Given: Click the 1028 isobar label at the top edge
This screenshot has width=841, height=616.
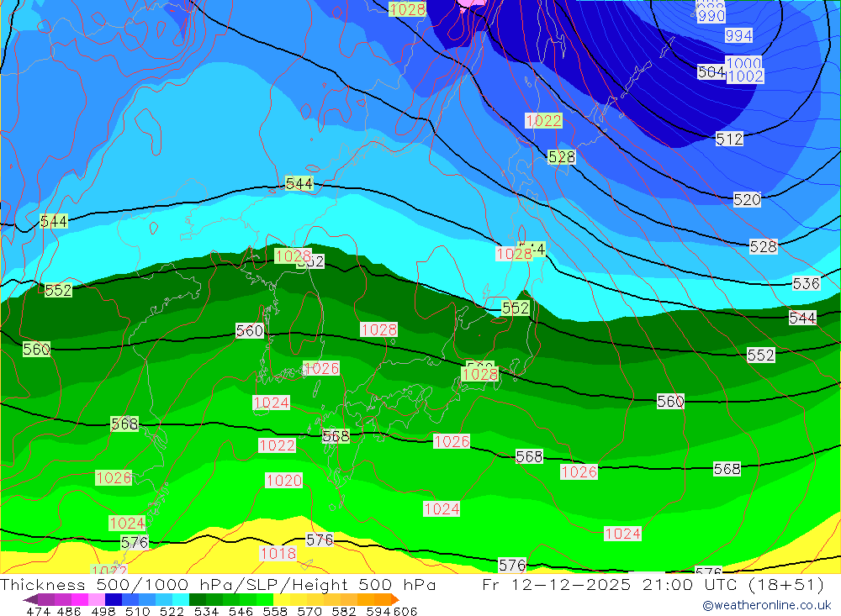Looking at the screenshot, I should [408, 9].
